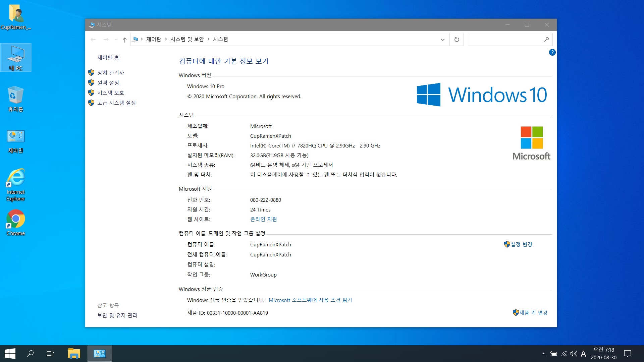Expand the address bar history dropdown
The width and height of the screenshot is (644, 362).
[x=443, y=40]
